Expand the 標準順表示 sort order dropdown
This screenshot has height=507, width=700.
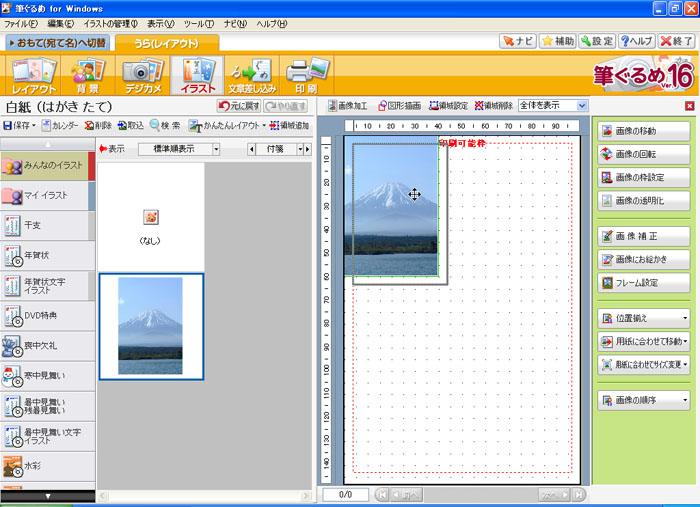[216, 149]
